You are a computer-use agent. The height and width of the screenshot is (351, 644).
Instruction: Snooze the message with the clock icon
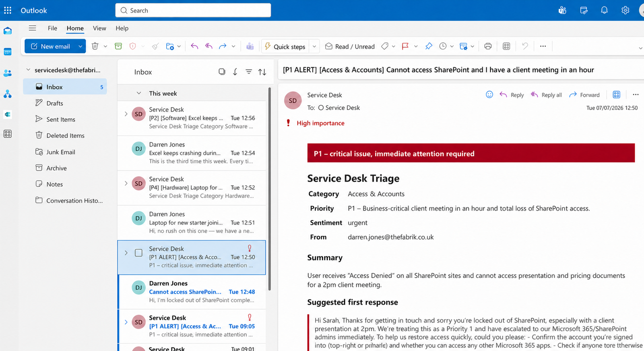click(x=443, y=46)
